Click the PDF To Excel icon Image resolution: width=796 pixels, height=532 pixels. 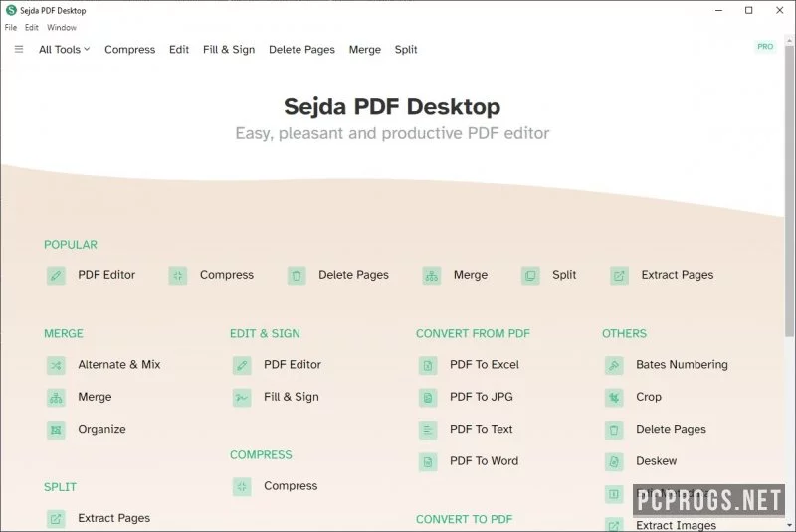pos(428,365)
